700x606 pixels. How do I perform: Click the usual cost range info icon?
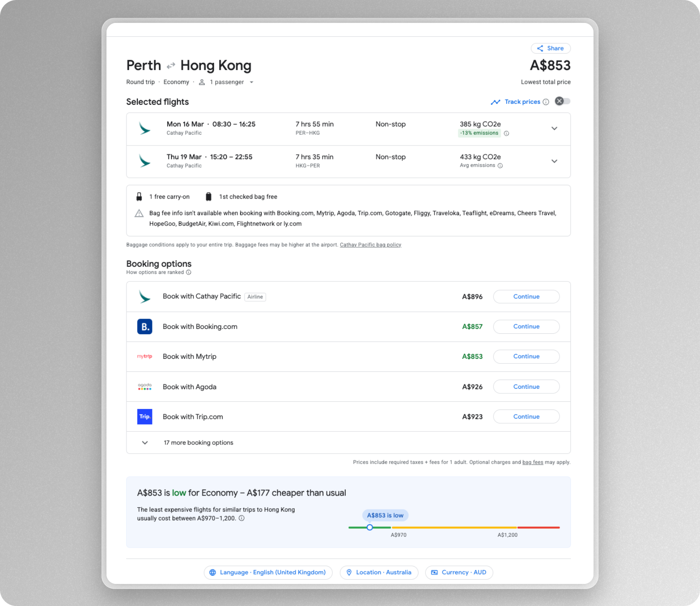(242, 518)
